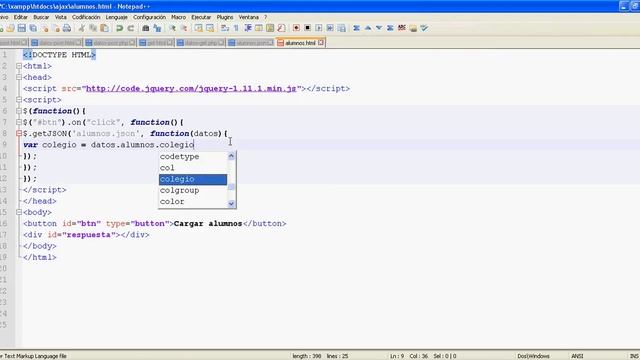Screen dimensions: 640x360
Task: Open the Plugins menu
Action: (225, 17)
